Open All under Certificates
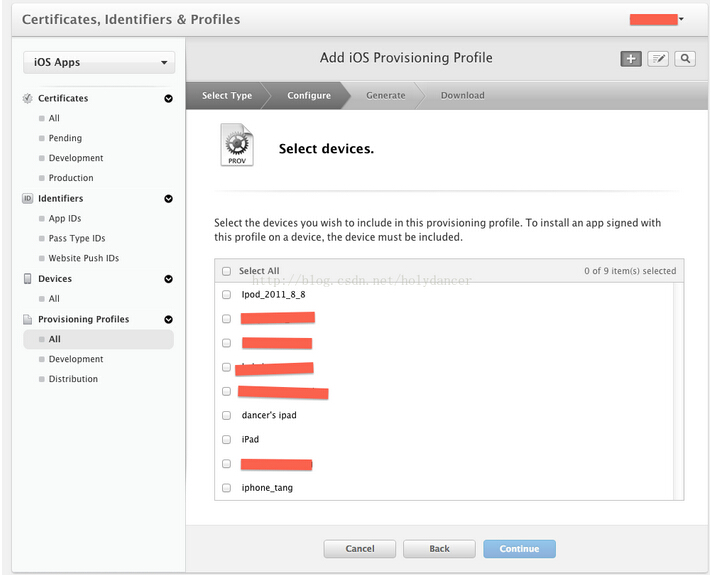711x575 pixels. [54, 118]
